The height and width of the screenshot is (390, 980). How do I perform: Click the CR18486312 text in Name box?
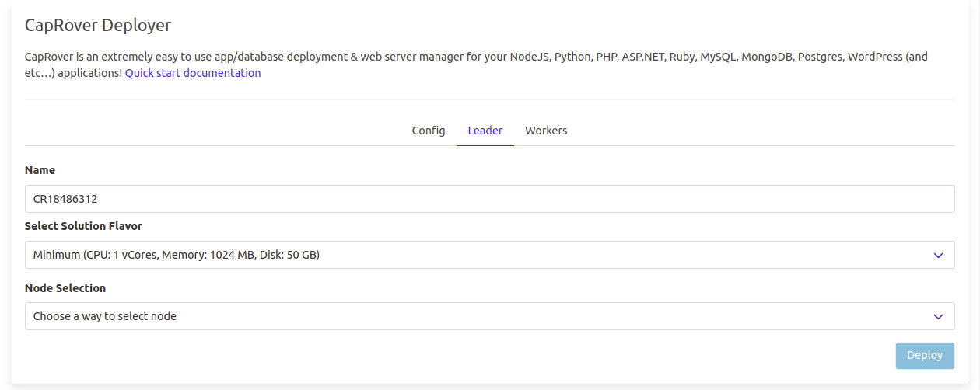[65, 199]
